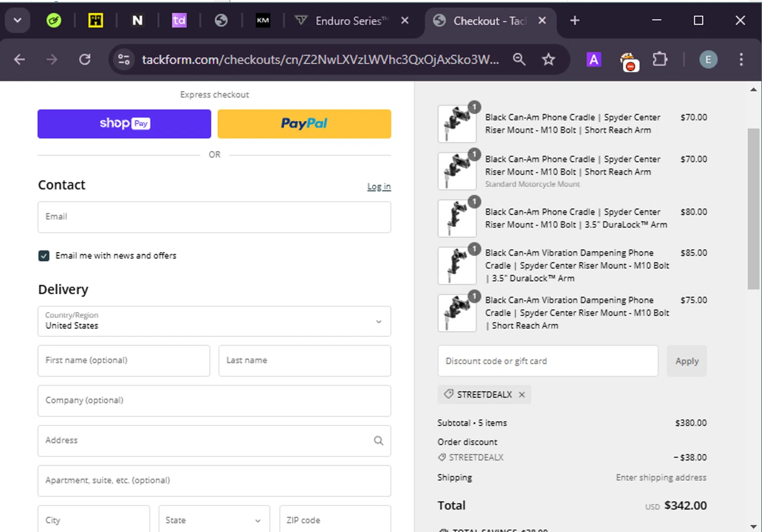762x532 pixels.
Task: Open the Chrome three-dot menu
Action: pyautogui.click(x=741, y=59)
